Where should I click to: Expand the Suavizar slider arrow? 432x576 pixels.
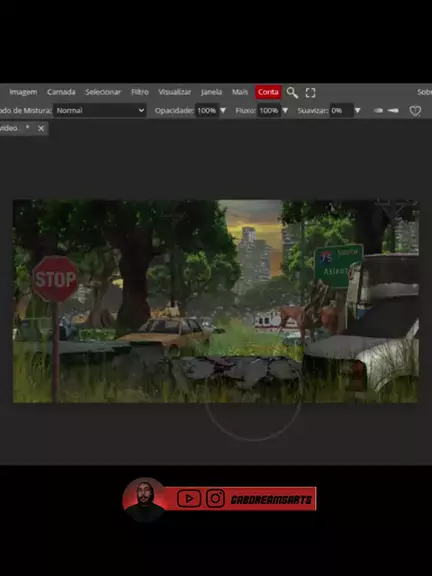click(x=357, y=111)
